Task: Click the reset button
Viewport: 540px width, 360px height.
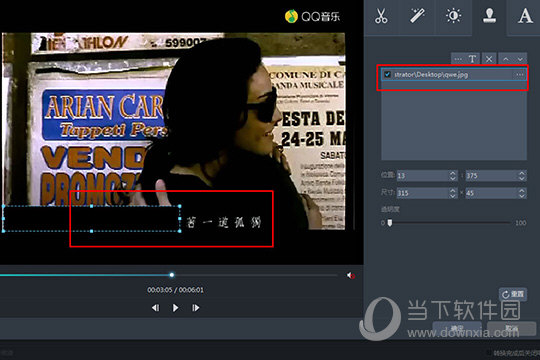Action: tap(513, 294)
